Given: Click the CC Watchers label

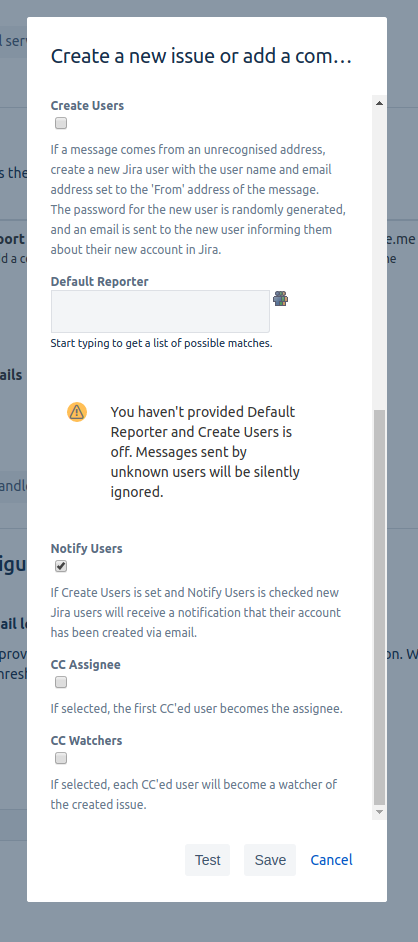Looking at the screenshot, I should (86, 740).
